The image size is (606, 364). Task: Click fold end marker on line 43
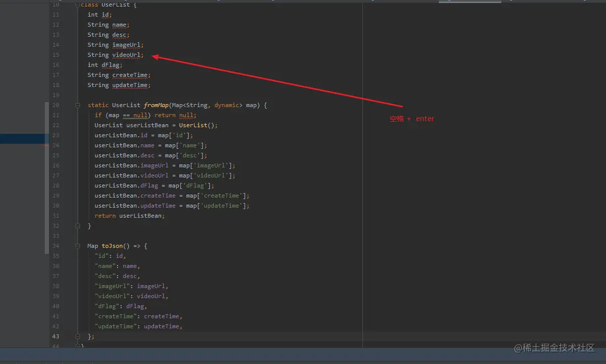coord(78,336)
